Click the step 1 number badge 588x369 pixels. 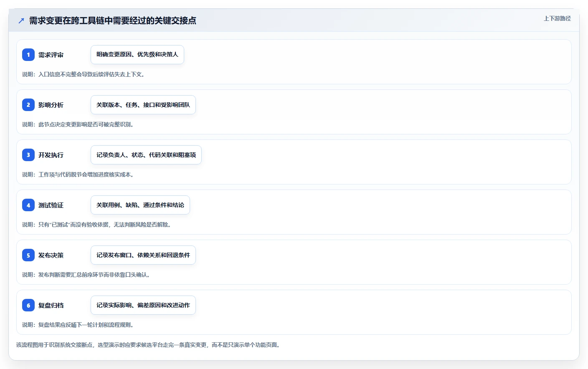click(x=28, y=55)
